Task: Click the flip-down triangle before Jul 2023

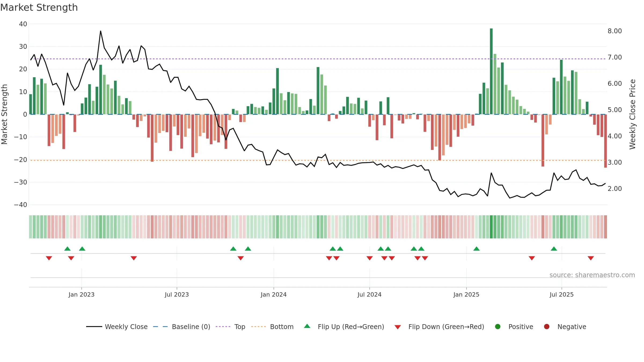Action: (134, 258)
